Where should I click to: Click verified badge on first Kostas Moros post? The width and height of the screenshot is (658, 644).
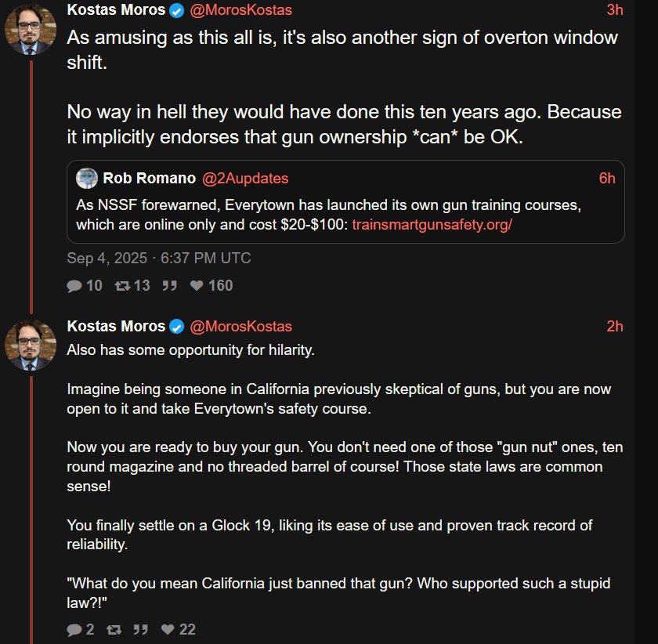pos(178,10)
